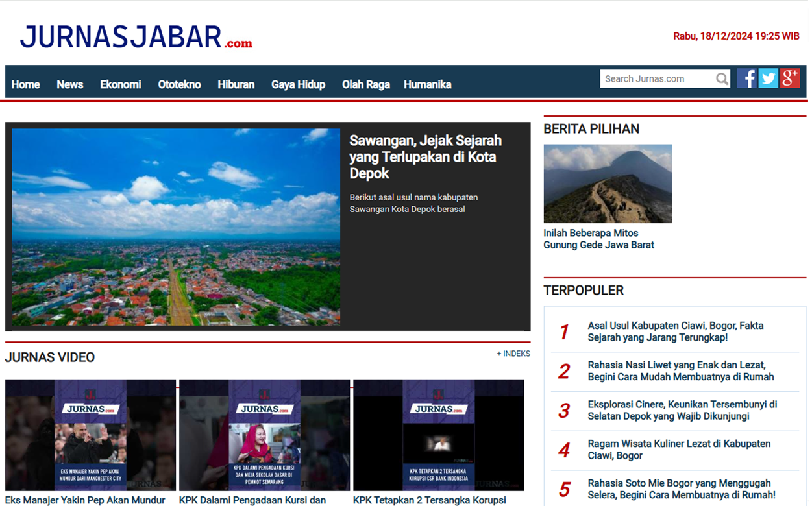Open the Gaya Hidup section
The height and width of the screenshot is (506, 812).
point(298,84)
